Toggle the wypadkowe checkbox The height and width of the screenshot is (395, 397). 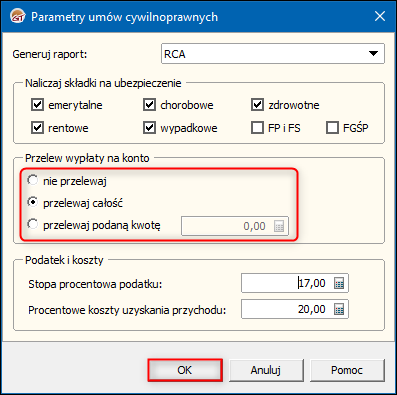[x=149, y=128]
